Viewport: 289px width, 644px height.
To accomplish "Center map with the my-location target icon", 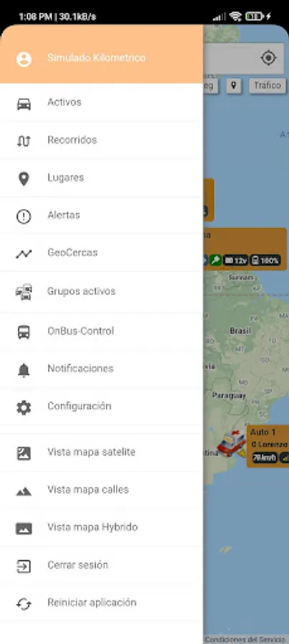I will (x=268, y=58).
